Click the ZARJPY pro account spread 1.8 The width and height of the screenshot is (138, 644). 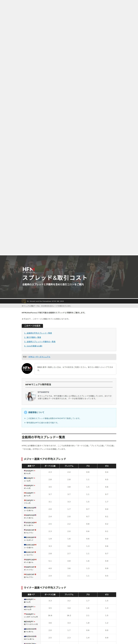pyautogui.click(x=88, y=623)
